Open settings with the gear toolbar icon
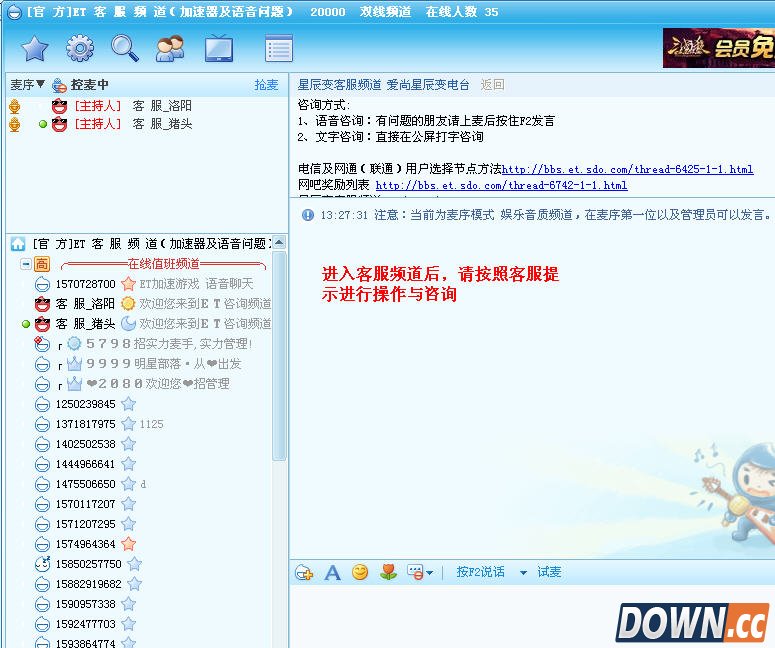This screenshot has height=648, width=775. tap(80, 48)
